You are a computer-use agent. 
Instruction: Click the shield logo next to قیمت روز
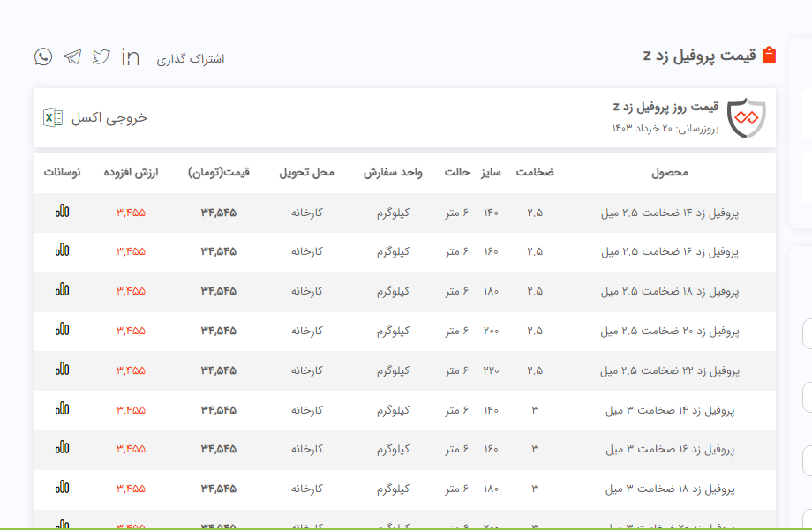pos(748,117)
